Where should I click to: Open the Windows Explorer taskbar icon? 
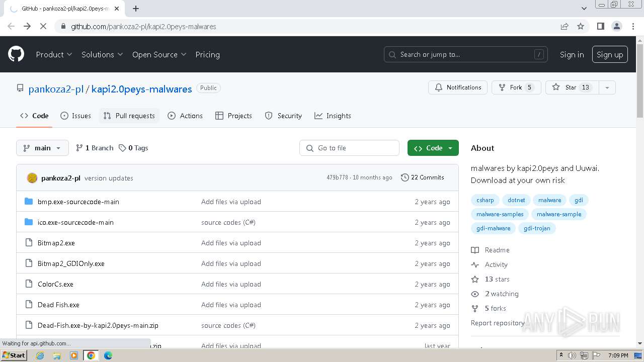[x=57, y=355]
